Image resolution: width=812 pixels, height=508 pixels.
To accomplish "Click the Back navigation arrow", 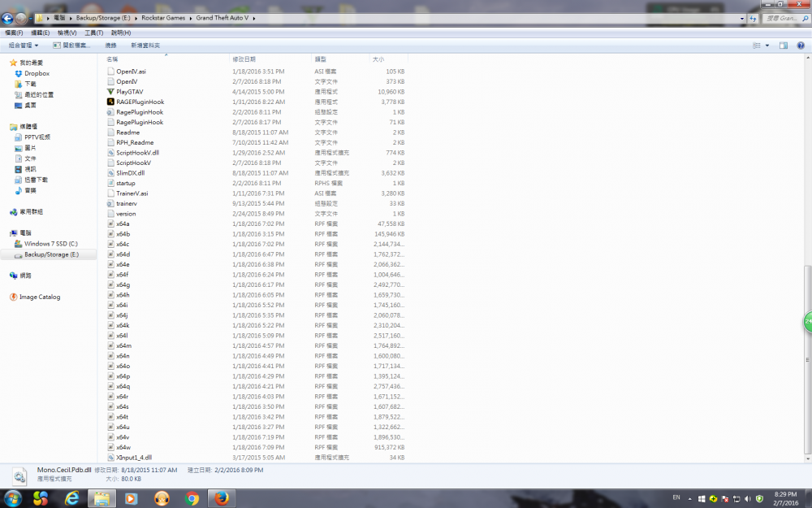I will coord(7,19).
